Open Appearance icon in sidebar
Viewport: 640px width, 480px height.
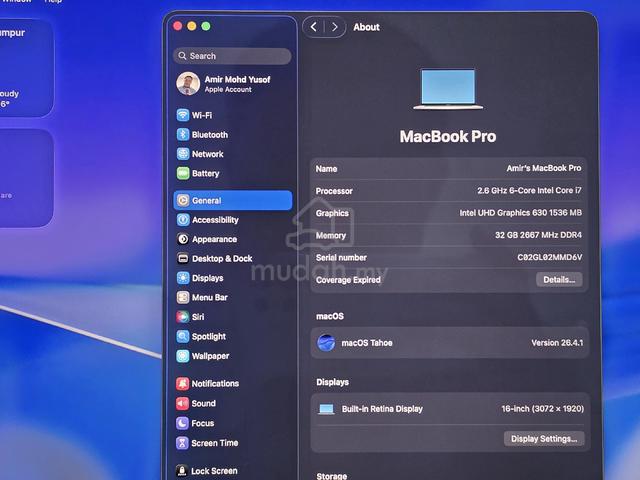[182, 239]
